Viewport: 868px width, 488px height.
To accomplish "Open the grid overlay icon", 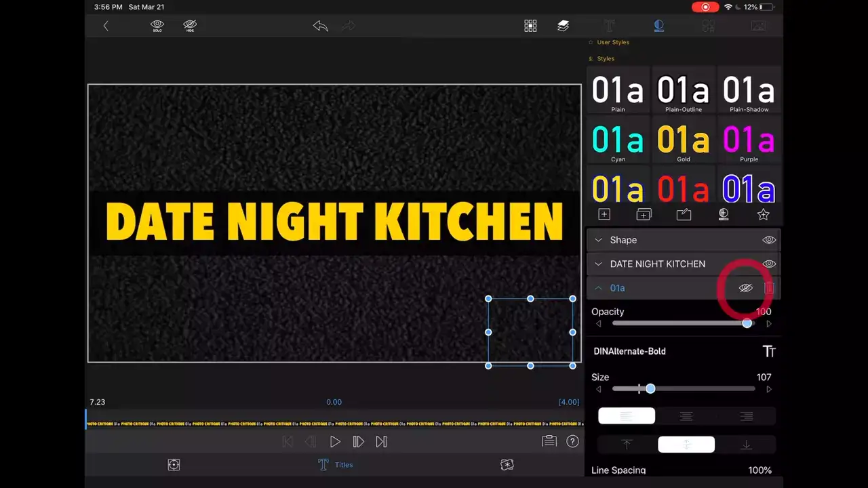I will pyautogui.click(x=530, y=26).
